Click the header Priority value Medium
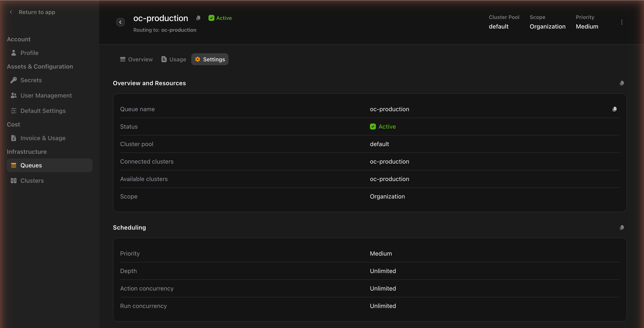This screenshot has height=328, width=644. coord(587,26)
